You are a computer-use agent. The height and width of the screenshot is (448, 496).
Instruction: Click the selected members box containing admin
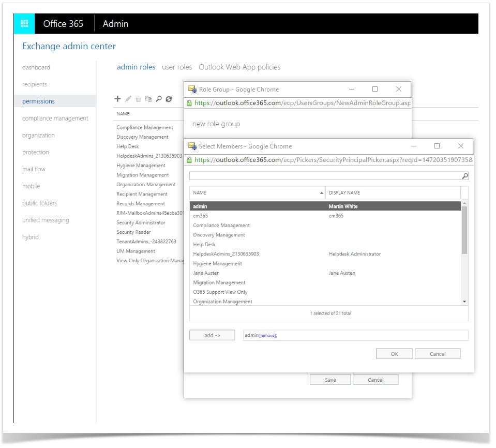[356, 335]
